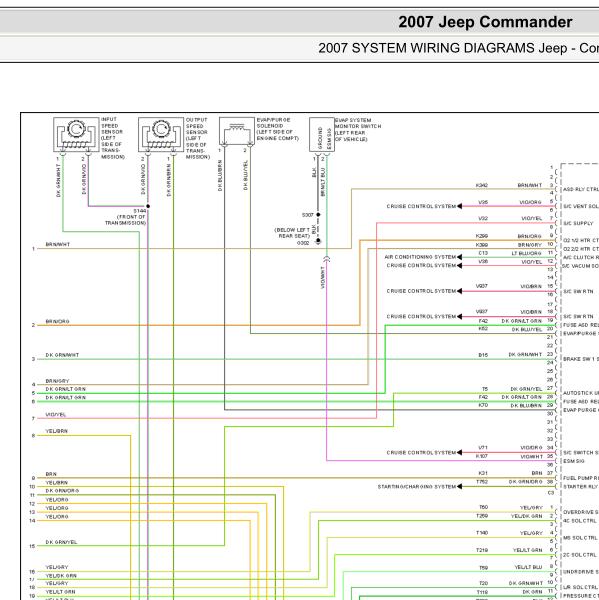Image resolution: width=599 pixels, height=600 pixels.
Task: Click the '2007 Jeep Commander' title
Action: tap(485, 22)
